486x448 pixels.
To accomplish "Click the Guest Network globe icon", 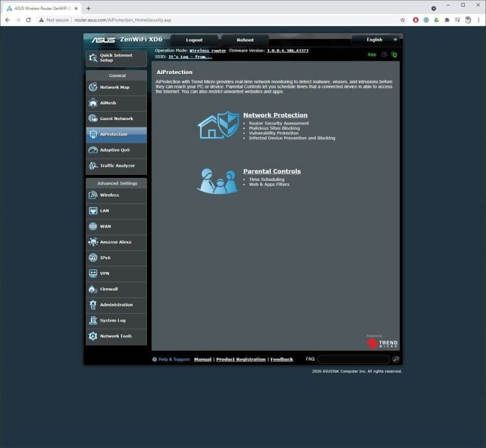I will 93,118.
